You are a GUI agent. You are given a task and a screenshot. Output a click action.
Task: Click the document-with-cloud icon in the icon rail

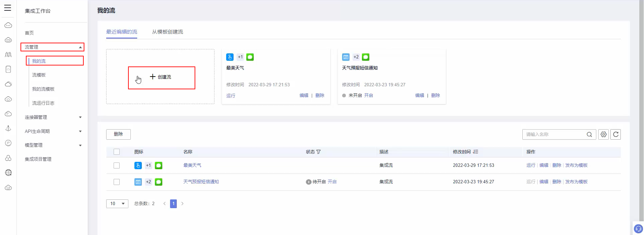(x=8, y=69)
